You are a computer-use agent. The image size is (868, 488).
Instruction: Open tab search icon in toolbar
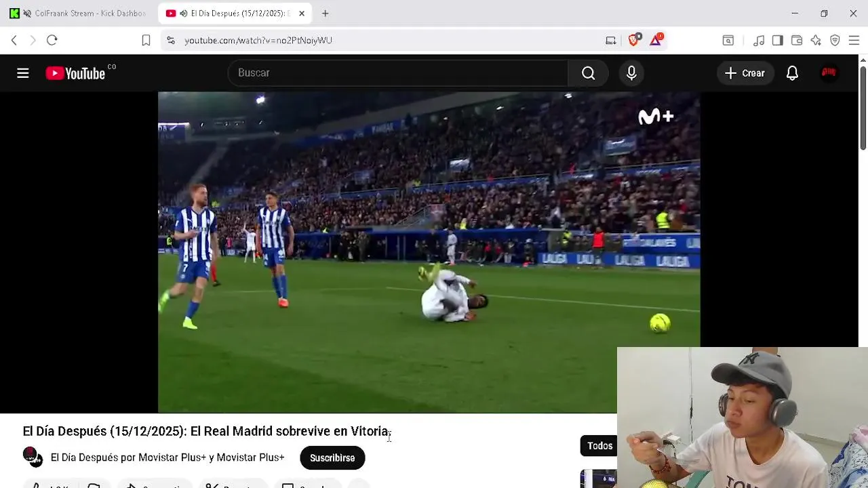tap(728, 41)
